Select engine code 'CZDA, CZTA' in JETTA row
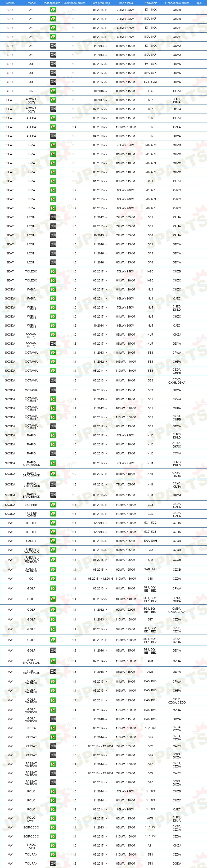 point(177,728)
